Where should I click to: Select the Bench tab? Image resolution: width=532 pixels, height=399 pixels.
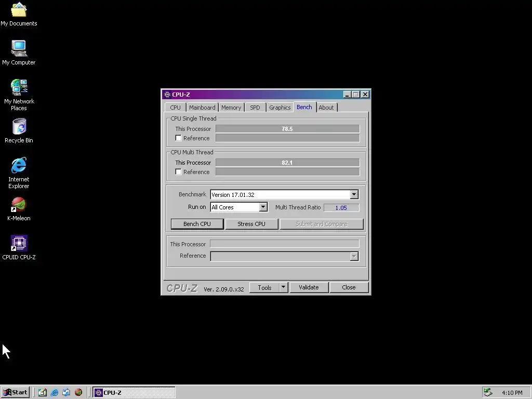point(304,107)
